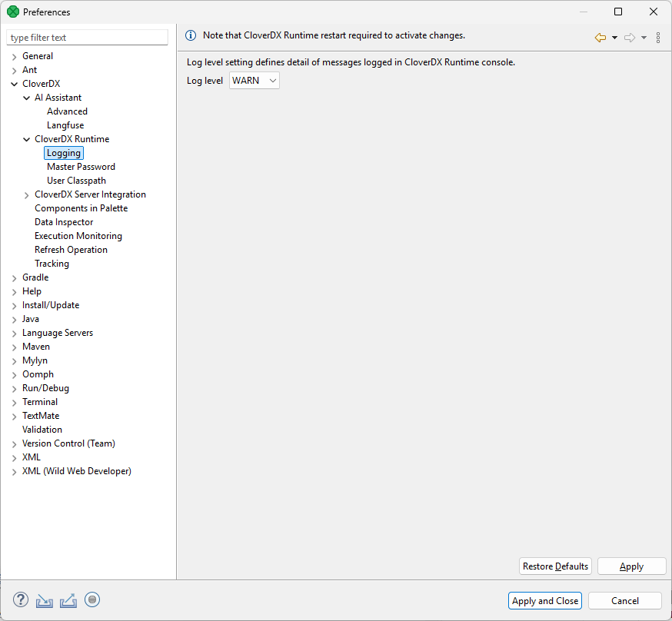Screen dimensions: 672x621
Task: Go back using the yellow arrow icon
Action: tap(600, 38)
